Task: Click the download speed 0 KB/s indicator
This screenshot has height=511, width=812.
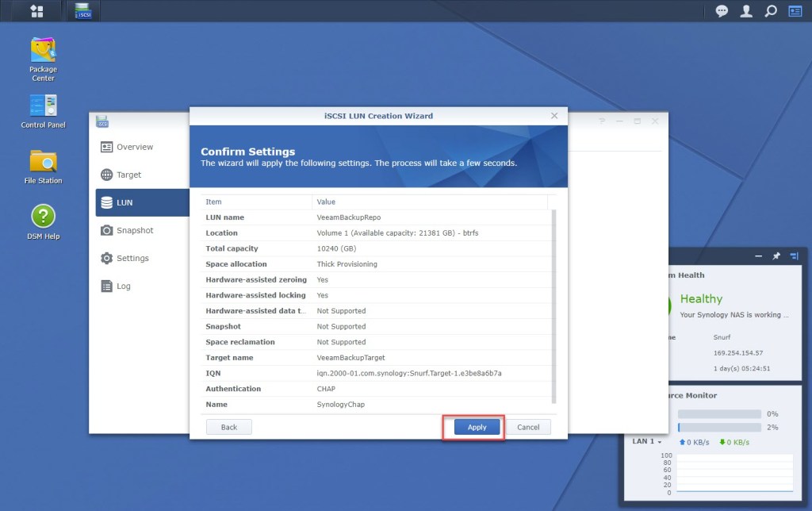Action: click(x=733, y=442)
